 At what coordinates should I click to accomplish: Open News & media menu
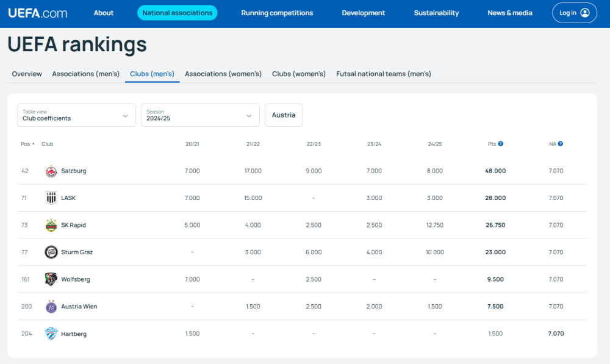tap(510, 13)
